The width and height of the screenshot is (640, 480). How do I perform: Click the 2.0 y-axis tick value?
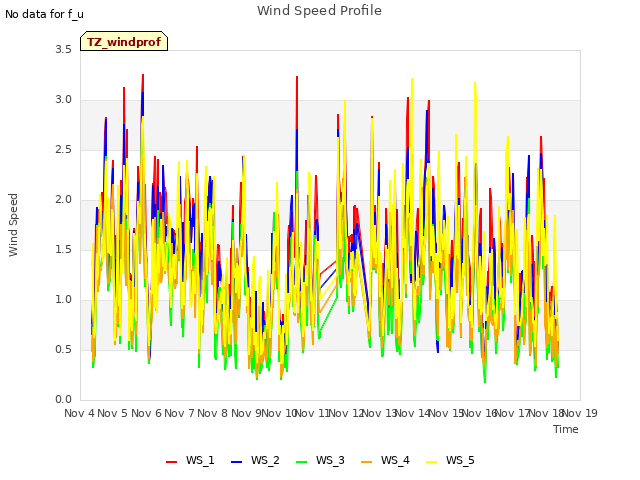(x=63, y=200)
